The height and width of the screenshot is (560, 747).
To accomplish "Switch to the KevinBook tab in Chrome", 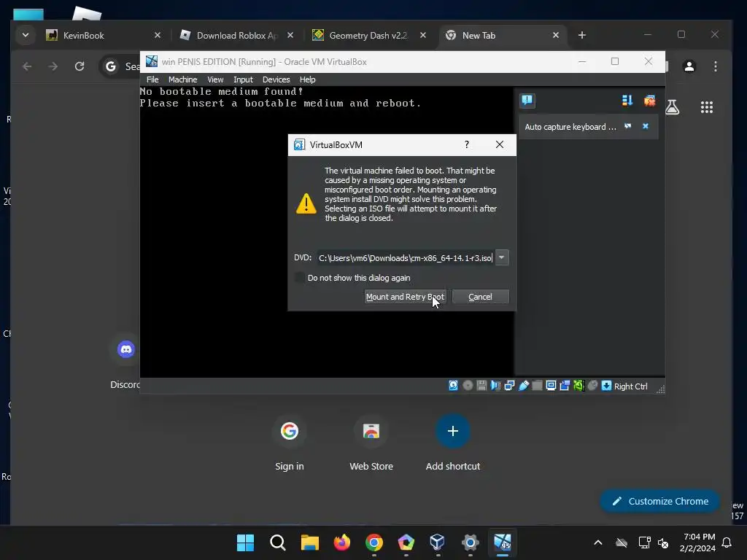I will 102,35.
